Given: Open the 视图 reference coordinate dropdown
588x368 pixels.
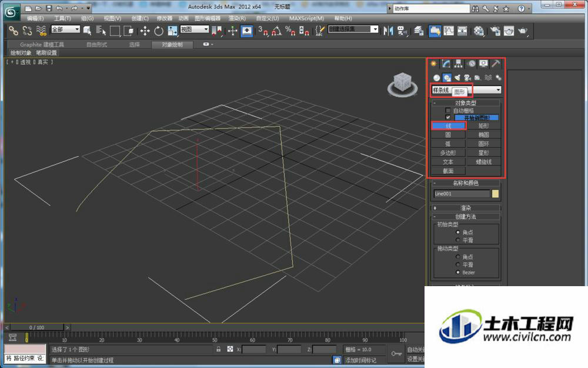Looking at the screenshot, I should pos(194,29).
